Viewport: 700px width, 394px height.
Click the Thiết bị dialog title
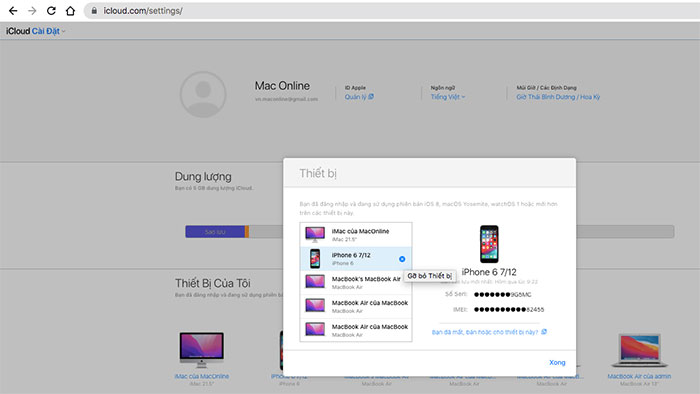click(318, 173)
